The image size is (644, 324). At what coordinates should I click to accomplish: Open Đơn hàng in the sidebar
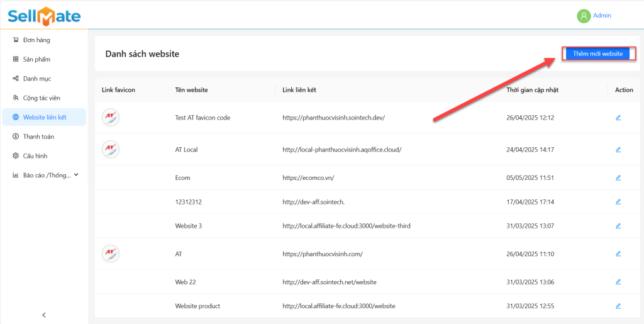(x=36, y=40)
